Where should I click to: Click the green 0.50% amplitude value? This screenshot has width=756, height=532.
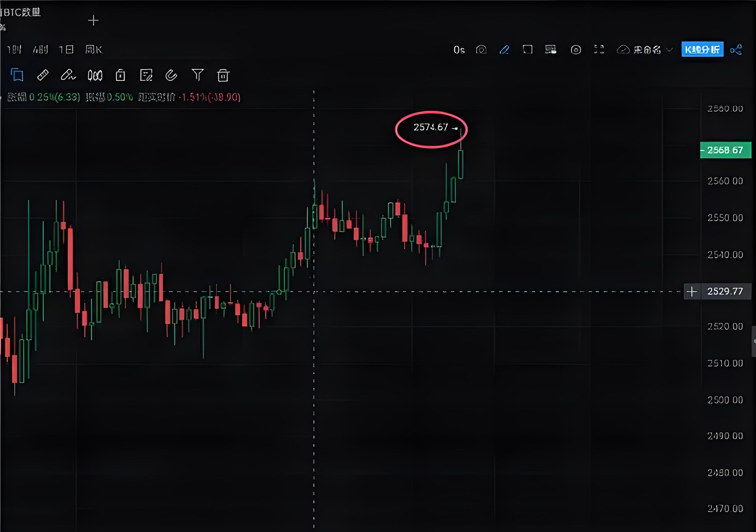120,97
